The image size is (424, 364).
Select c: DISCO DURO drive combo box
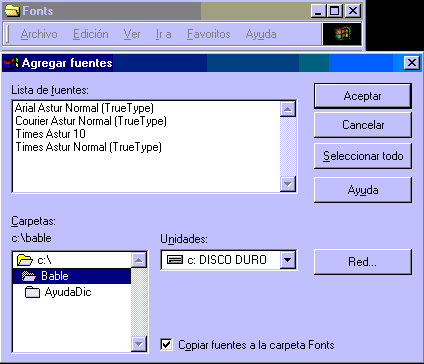tap(229, 260)
